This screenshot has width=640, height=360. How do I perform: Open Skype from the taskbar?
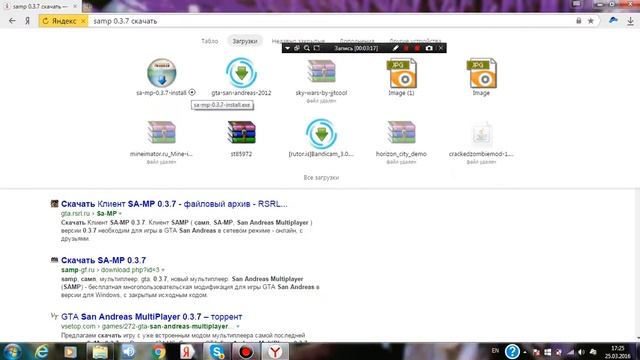[x=216, y=351]
